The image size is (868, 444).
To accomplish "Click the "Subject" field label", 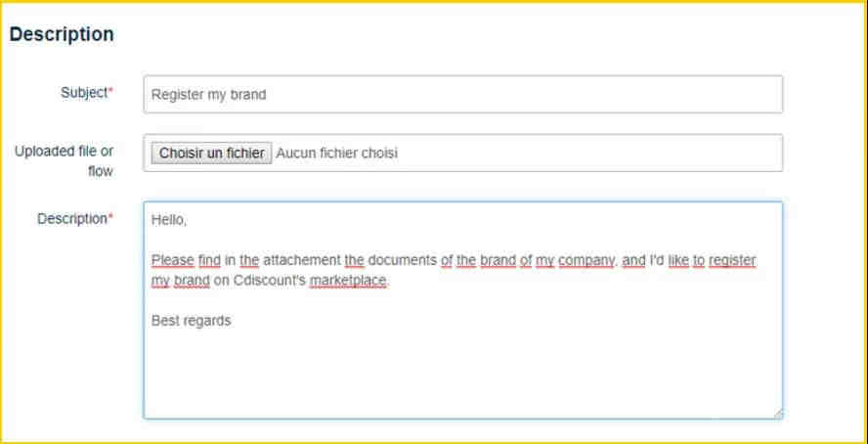I will [x=84, y=93].
